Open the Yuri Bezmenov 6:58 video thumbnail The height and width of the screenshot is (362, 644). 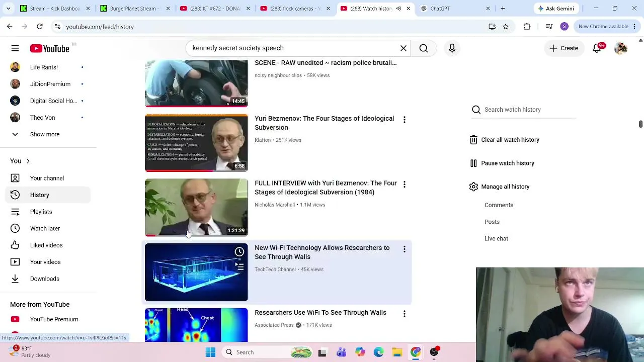[196, 143]
